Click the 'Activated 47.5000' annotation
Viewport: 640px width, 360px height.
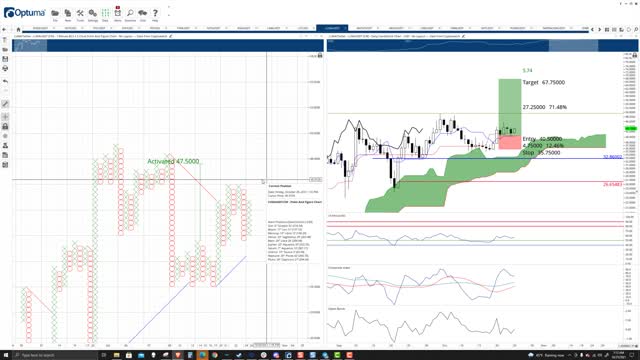(173, 161)
